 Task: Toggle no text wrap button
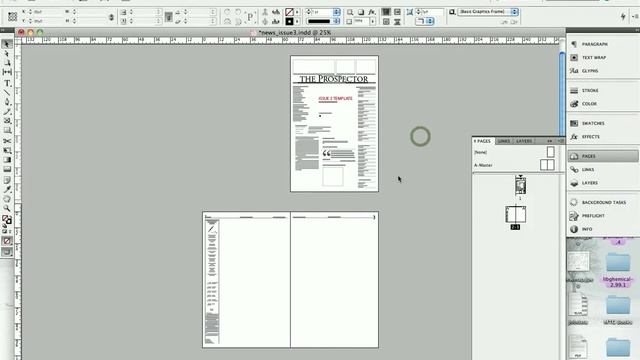pyautogui.click(x=386, y=12)
